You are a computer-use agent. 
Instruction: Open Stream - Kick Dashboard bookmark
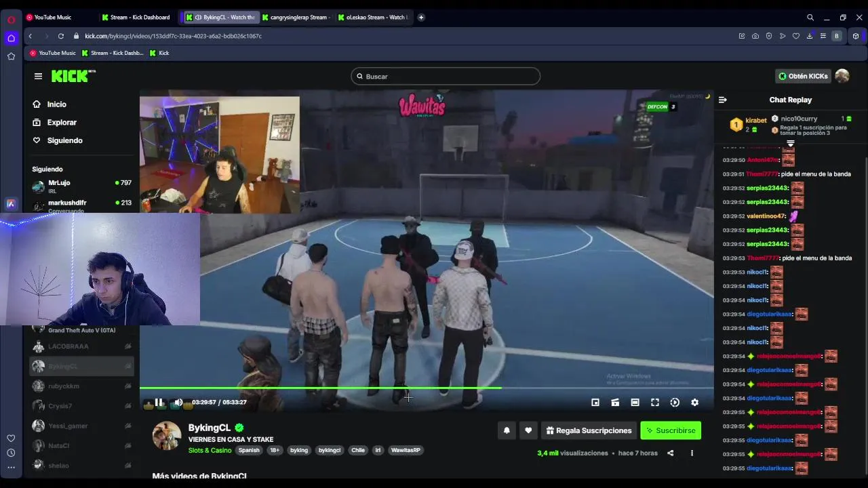(x=113, y=53)
